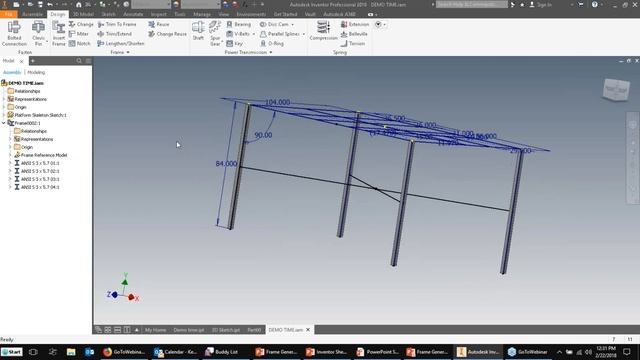
Task: Open the Model browser menu icon
Action: point(89,61)
